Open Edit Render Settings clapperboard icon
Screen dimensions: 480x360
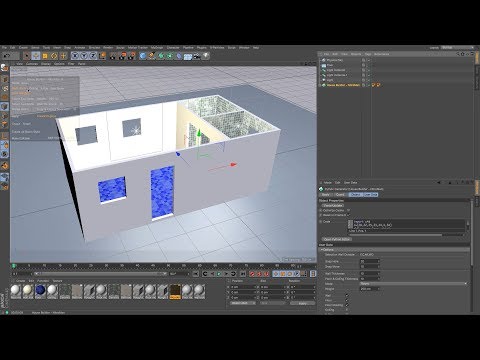point(132,56)
